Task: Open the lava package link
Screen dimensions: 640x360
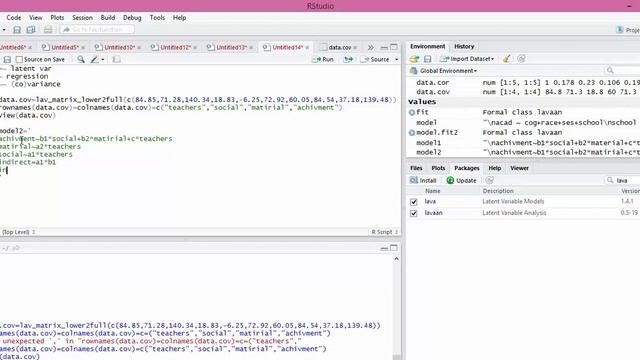Action: [x=430, y=202]
